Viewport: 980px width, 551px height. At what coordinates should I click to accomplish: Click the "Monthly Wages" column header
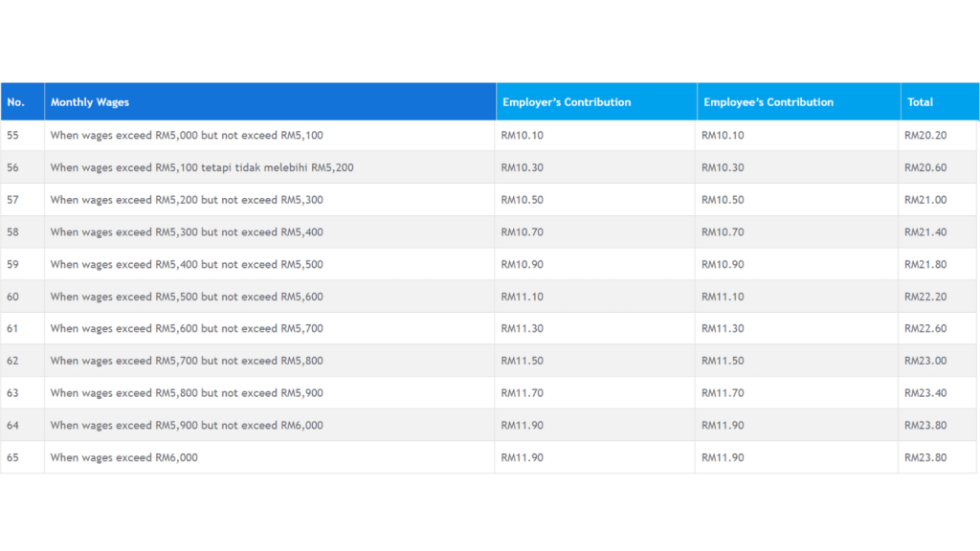tap(90, 101)
